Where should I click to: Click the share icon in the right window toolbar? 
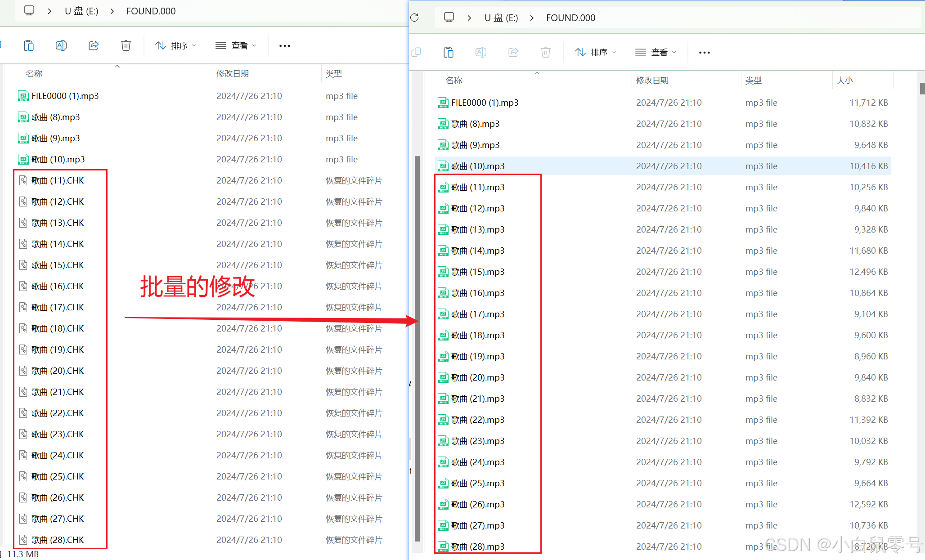513,52
